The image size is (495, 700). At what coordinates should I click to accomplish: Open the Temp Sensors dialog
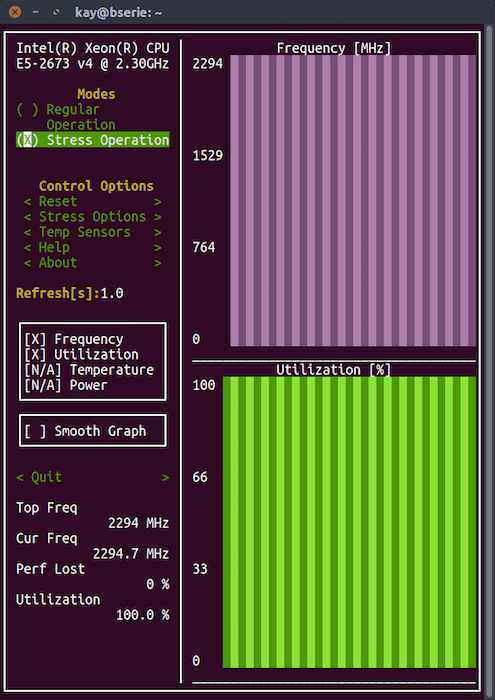click(x=92, y=232)
